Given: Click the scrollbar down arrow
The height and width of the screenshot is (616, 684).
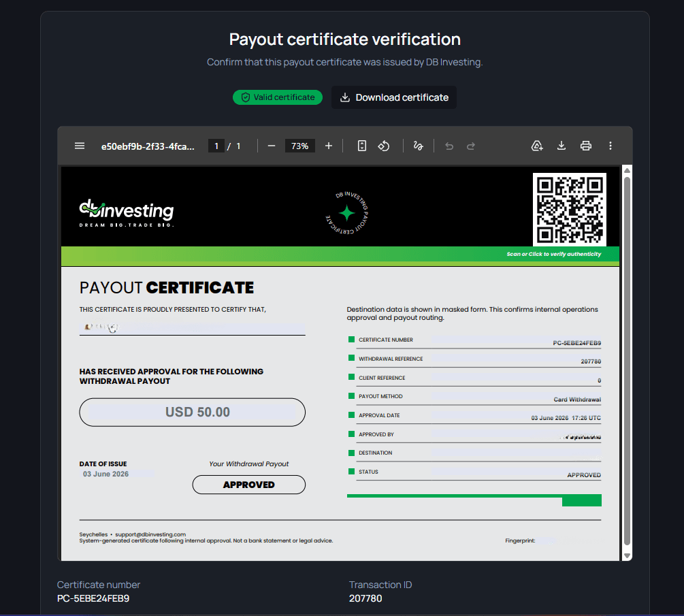Looking at the screenshot, I should point(627,556).
